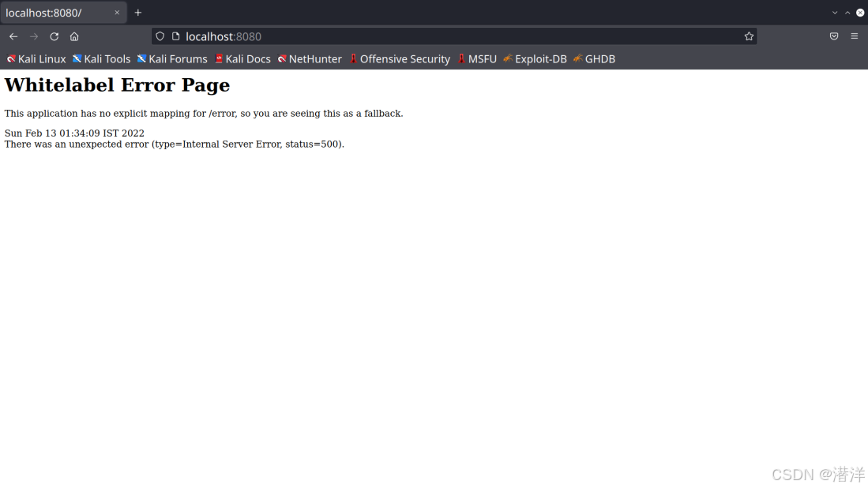The image size is (868, 488).
Task: Open Exploit-DB bookmark
Action: (535, 59)
